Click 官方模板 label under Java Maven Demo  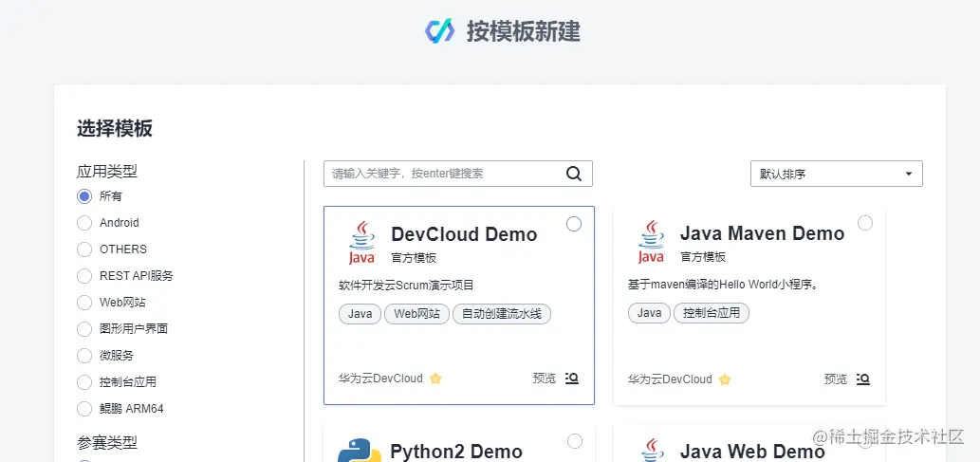[703, 257]
